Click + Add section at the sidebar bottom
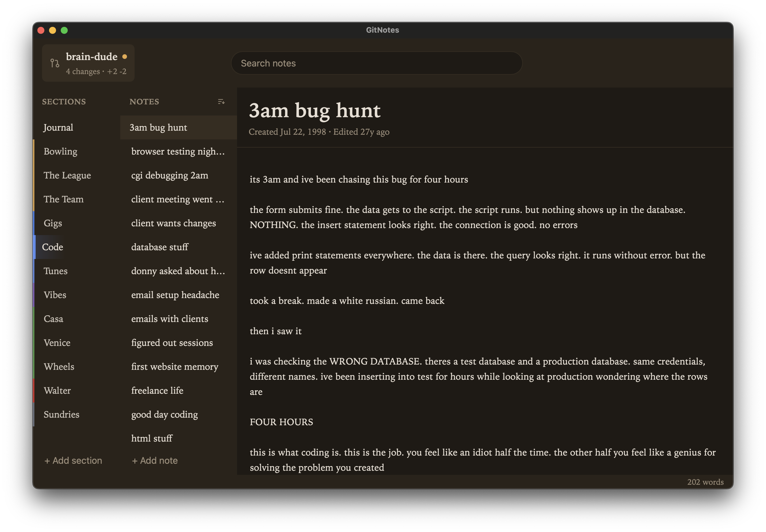The height and width of the screenshot is (532, 766). 73,460
